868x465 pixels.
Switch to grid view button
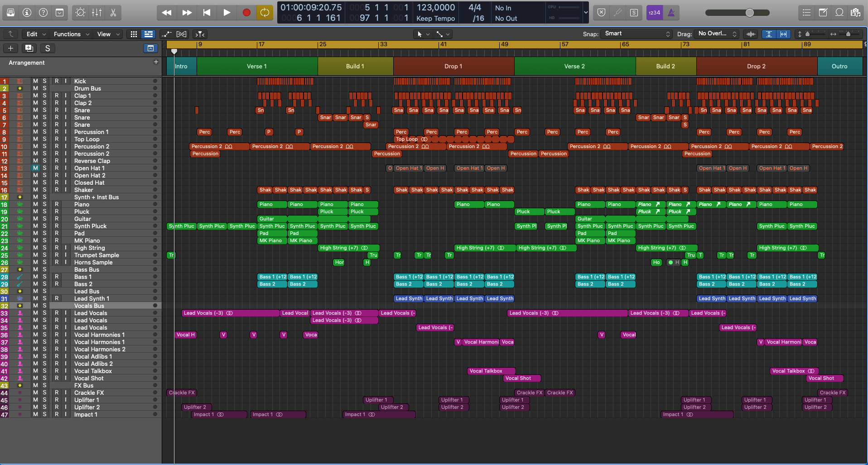pyautogui.click(x=134, y=34)
